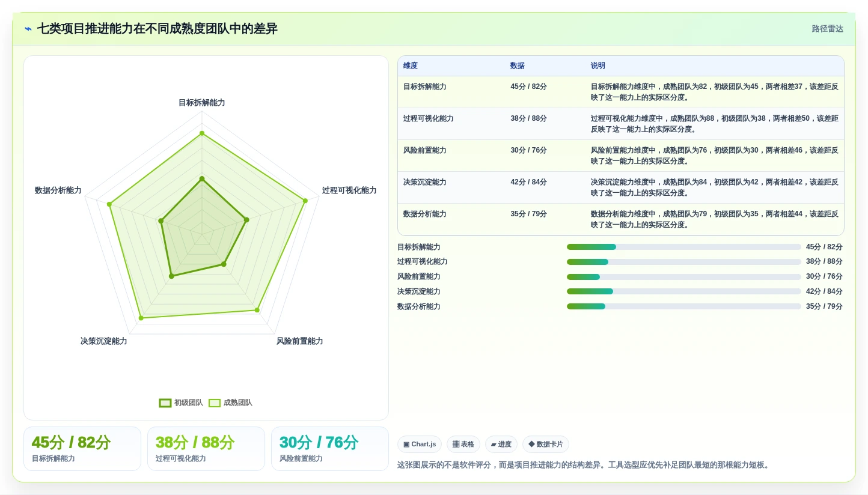Click the 数据 column header
Image resolution: width=868 pixels, height=495 pixels.
[x=518, y=66]
